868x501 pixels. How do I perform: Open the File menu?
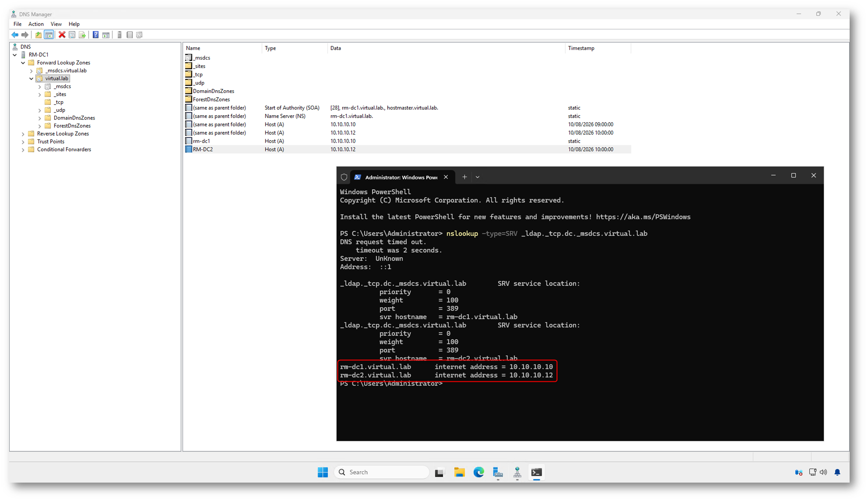tap(17, 24)
